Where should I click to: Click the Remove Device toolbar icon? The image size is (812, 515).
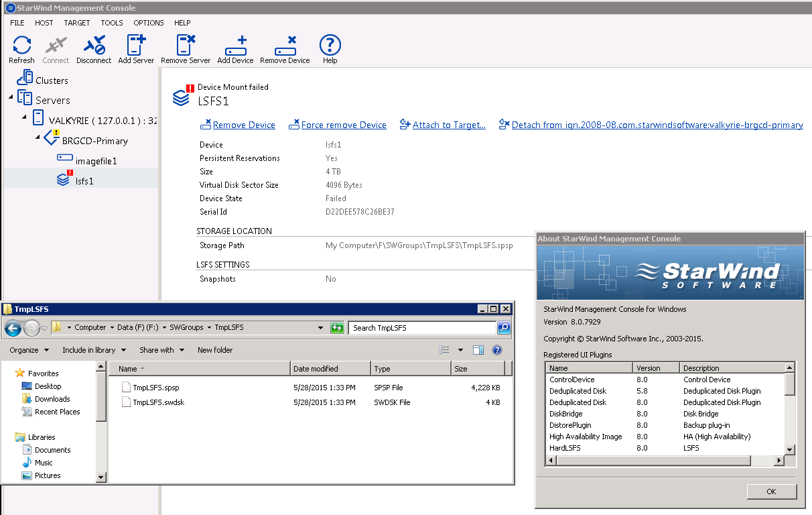tap(285, 46)
